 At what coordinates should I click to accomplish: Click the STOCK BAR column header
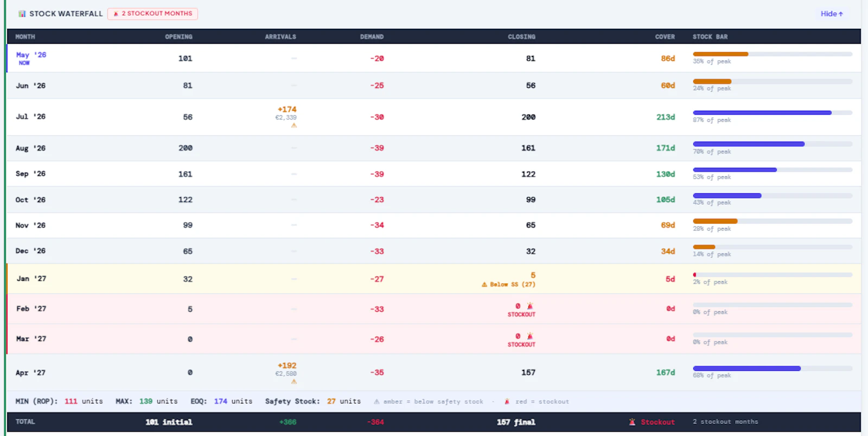pyautogui.click(x=710, y=36)
